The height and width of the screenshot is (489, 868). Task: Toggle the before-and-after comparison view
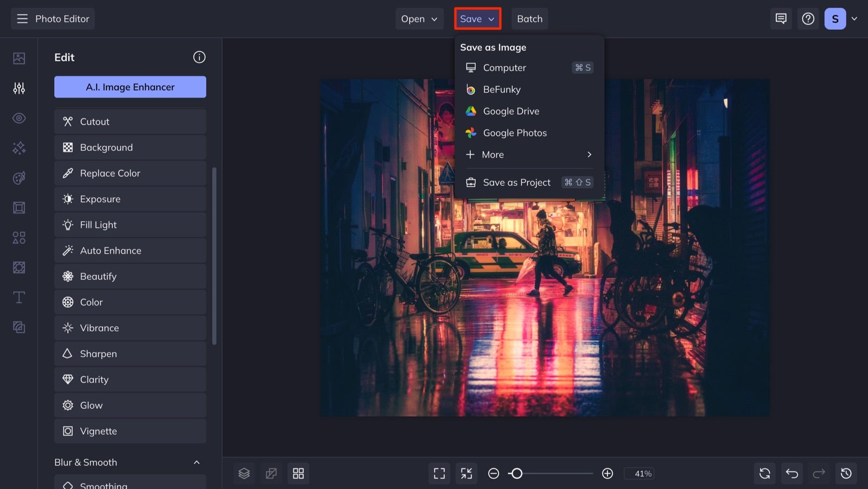pos(271,473)
